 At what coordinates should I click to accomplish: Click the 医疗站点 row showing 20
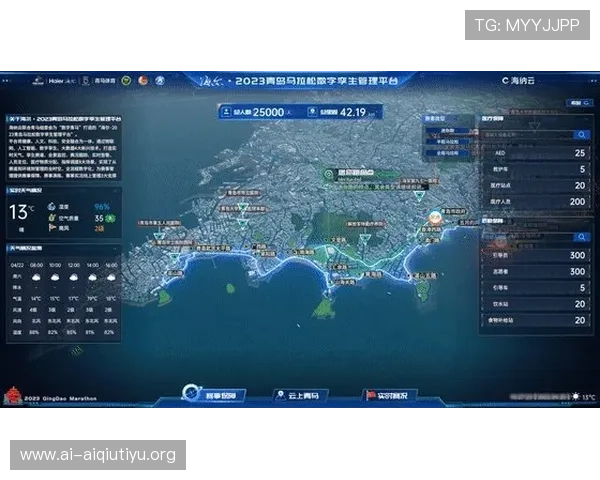[536, 186]
